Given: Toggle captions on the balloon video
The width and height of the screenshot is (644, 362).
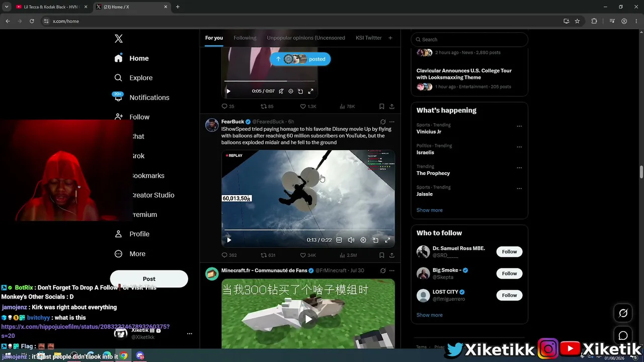Looking at the screenshot, I should point(339,240).
